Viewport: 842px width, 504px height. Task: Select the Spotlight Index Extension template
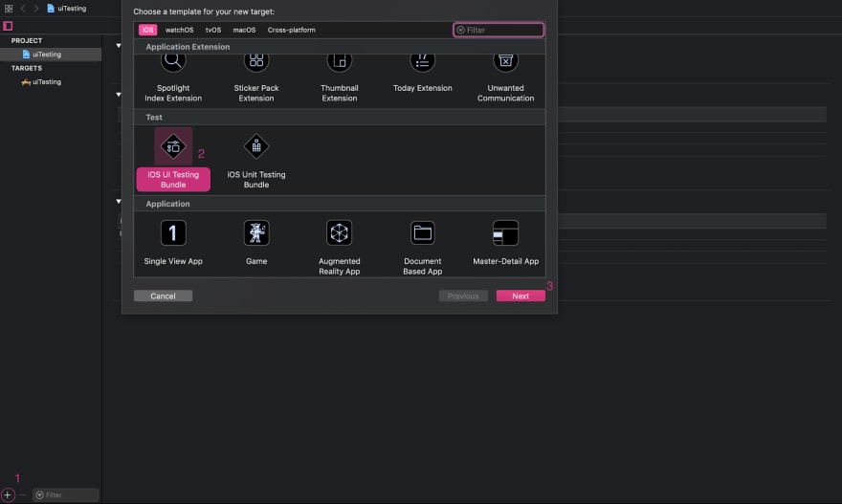click(173, 78)
